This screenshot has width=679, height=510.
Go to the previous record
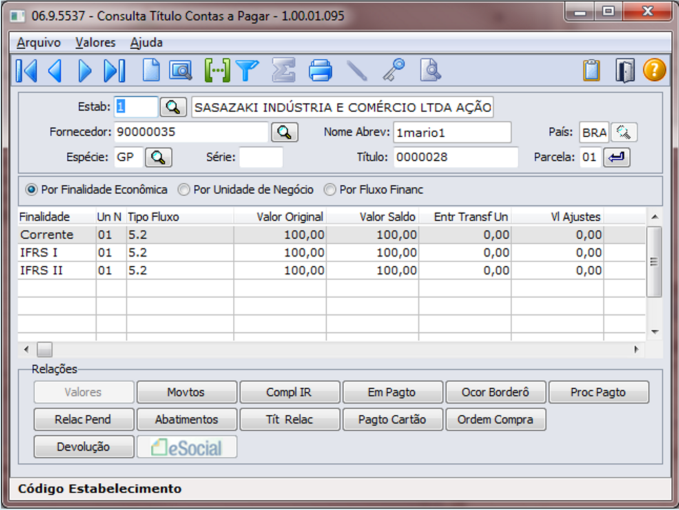55,70
